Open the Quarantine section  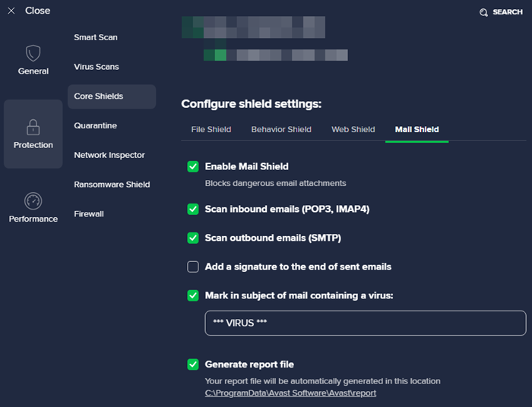pos(95,126)
